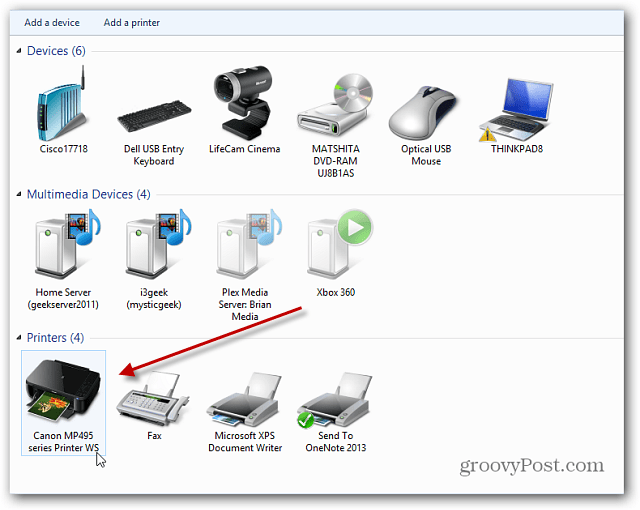The height and width of the screenshot is (510, 640).
Task: Select the Microsoft XPS Document Writer icon
Action: [x=244, y=399]
